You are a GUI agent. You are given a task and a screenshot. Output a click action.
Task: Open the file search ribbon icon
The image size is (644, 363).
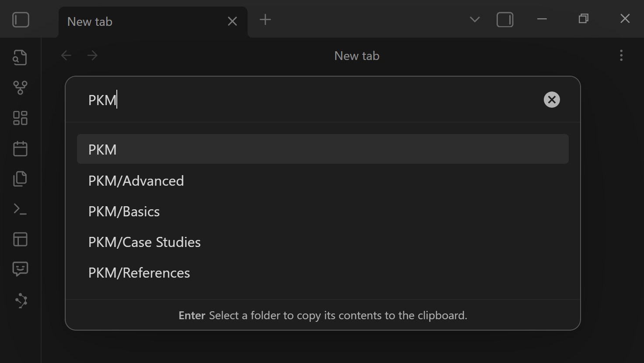20,57
